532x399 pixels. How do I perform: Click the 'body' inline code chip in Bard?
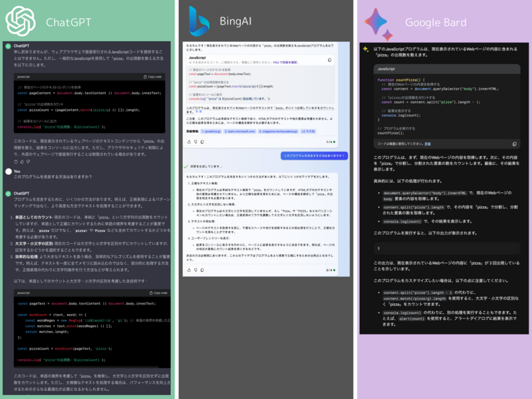pyautogui.click(x=388, y=199)
